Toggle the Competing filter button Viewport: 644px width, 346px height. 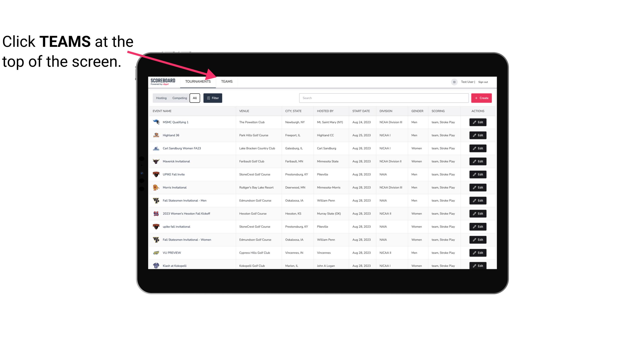[179, 98]
